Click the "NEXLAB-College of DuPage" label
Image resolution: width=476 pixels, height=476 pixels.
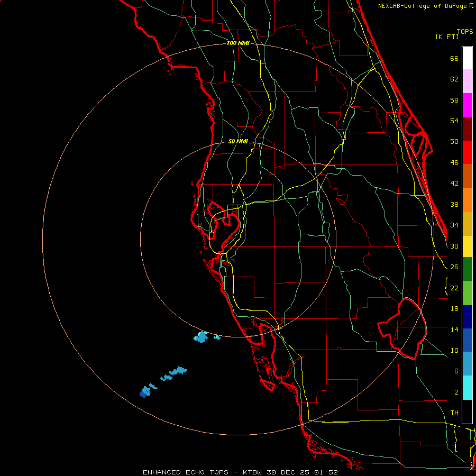(422, 6)
